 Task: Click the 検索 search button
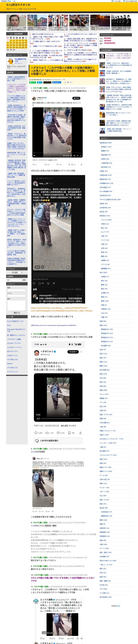coord(24,280)
